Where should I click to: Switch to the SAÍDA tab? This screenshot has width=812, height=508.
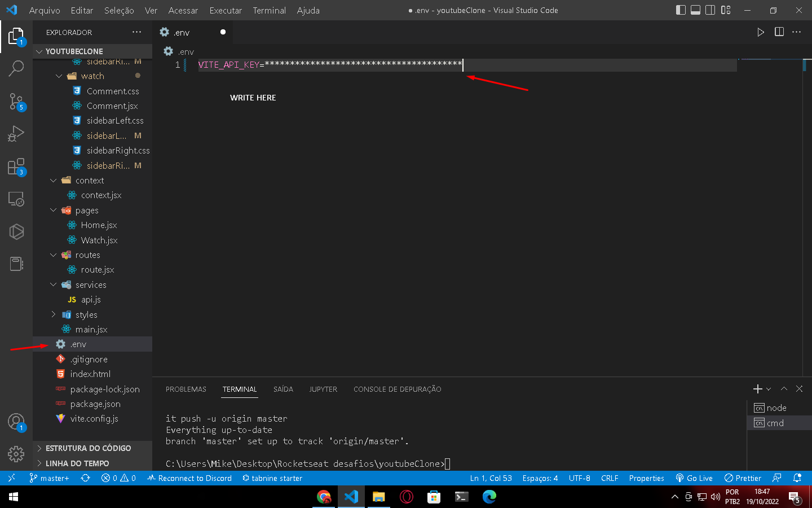(x=283, y=389)
